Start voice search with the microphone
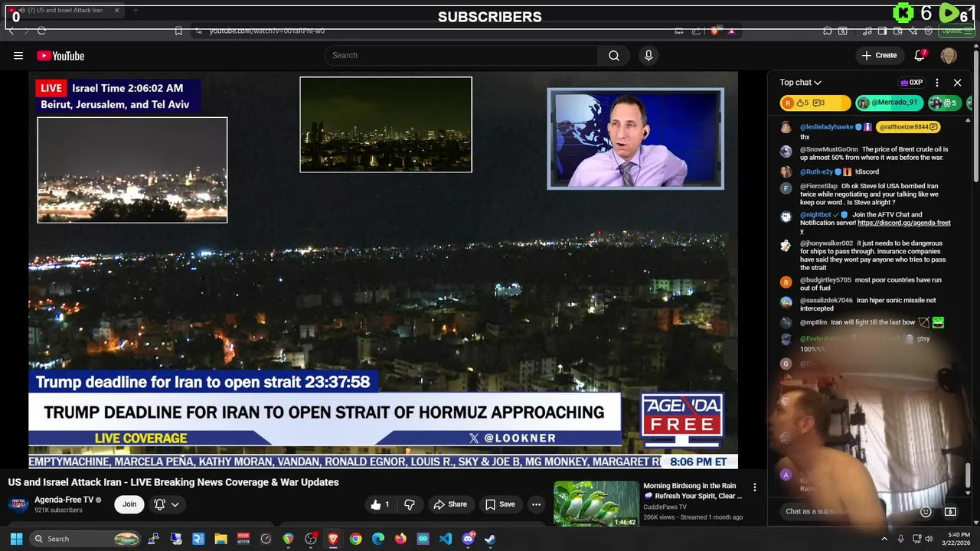980x551 pixels. click(648, 55)
